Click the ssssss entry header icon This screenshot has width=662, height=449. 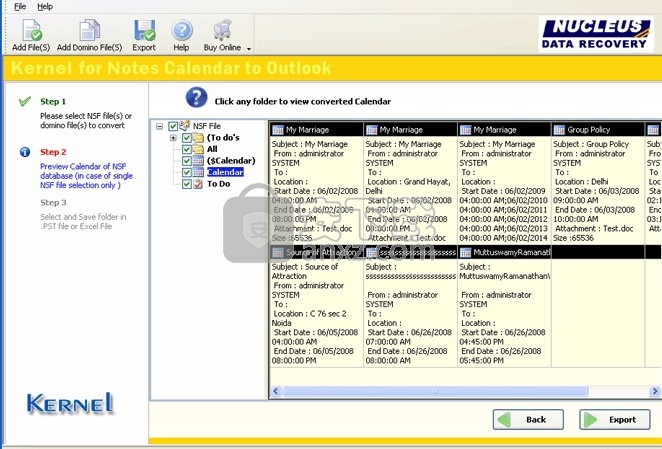coord(372,253)
